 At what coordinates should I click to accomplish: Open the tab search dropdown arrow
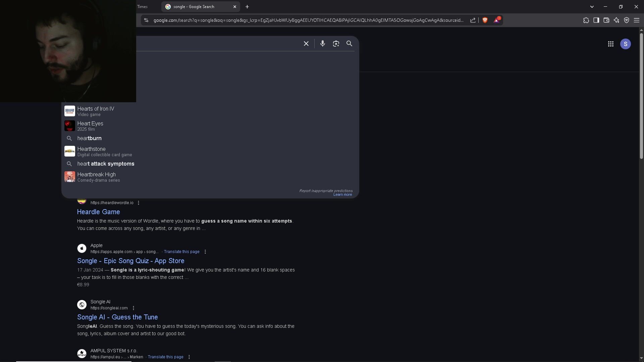pyautogui.click(x=592, y=7)
